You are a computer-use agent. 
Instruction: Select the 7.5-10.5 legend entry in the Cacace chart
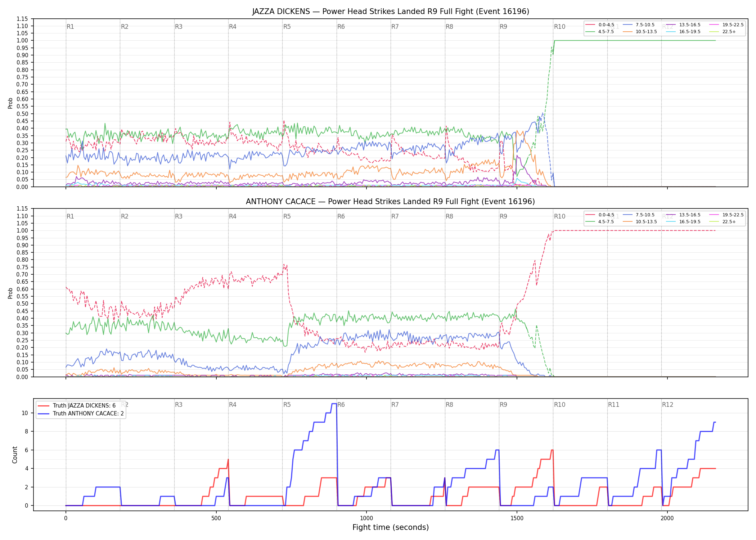coord(639,215)
